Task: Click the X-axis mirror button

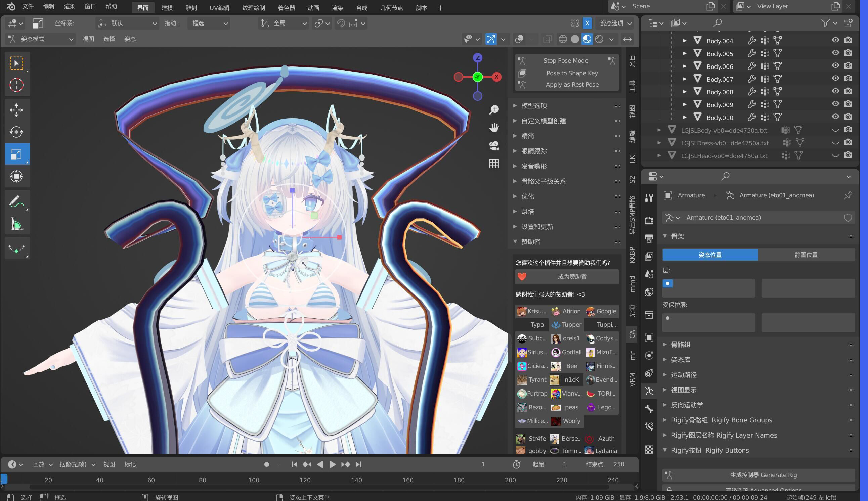Action: pyautogui.click(x=587, y=23)
